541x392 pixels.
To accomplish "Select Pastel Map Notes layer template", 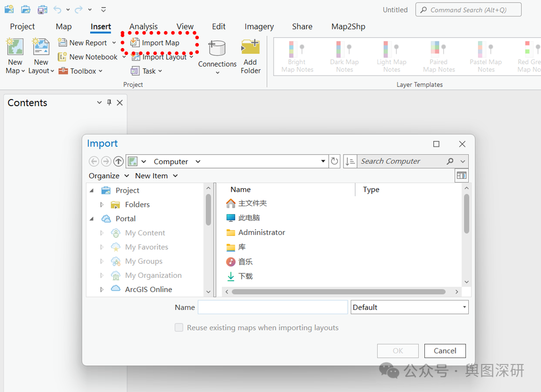I will pyautogui.click(x=486, y=57).
